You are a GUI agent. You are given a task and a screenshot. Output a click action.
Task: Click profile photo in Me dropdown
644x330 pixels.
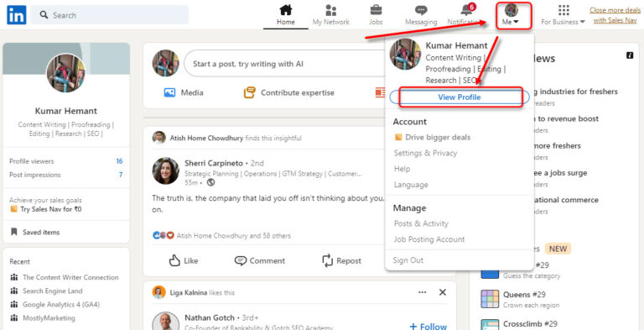coord(405,55)
